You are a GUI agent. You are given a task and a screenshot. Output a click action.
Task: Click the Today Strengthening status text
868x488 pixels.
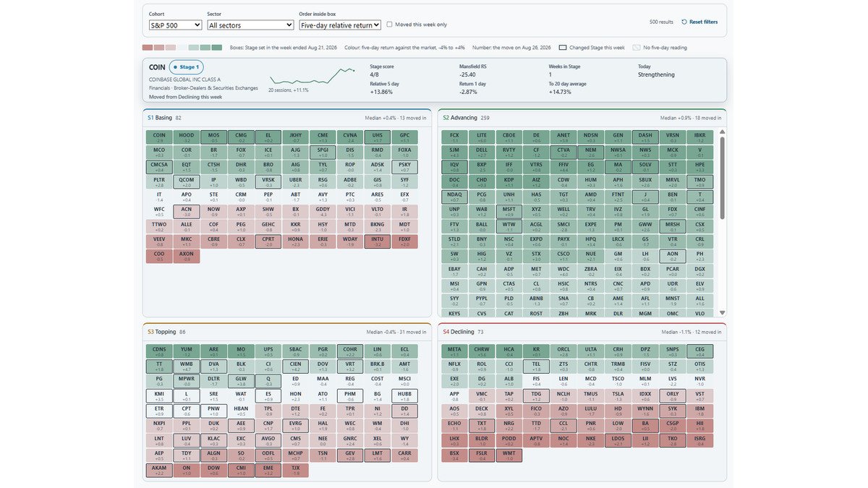[656, 74]
